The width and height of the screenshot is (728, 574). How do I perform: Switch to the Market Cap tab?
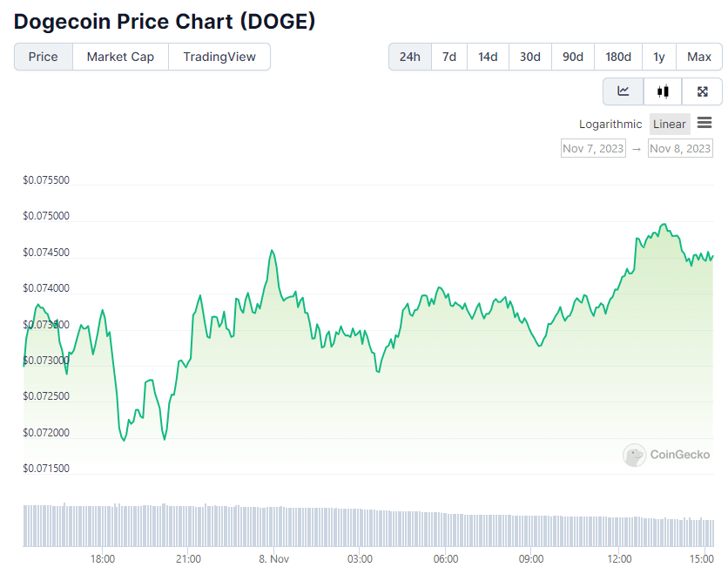coord(120,57)
